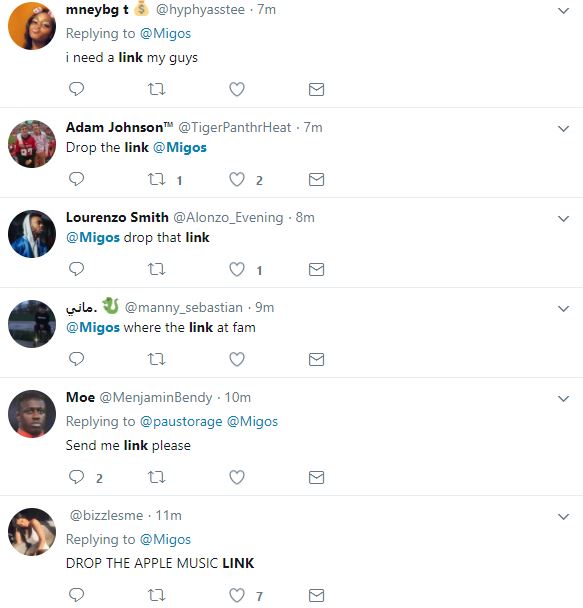Like the DROP THE APPLE MUSIC LINK tweet
The width and height of the screenshot is (583, 608).
pos(237,595)
